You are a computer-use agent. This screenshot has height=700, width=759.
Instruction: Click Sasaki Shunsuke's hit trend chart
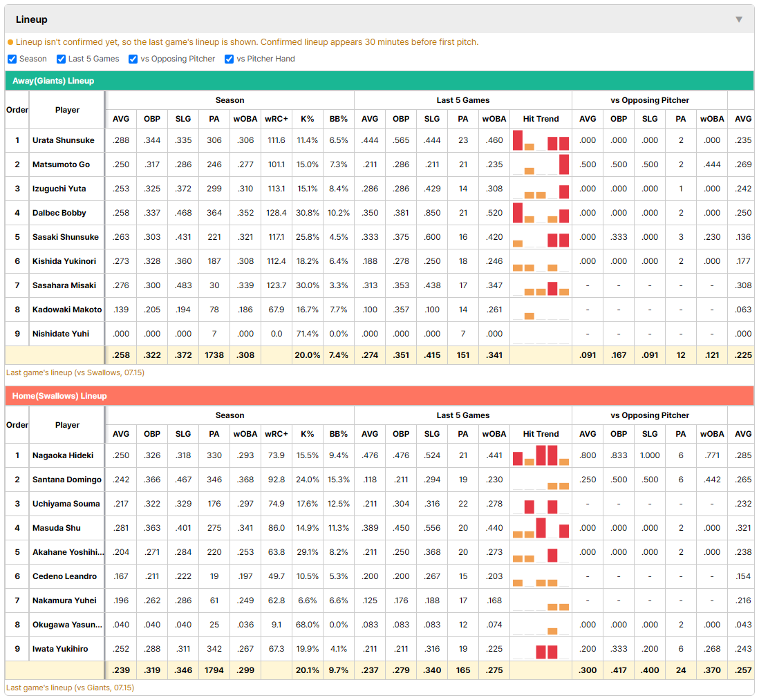pyautogui.click(x=541, y=237)
